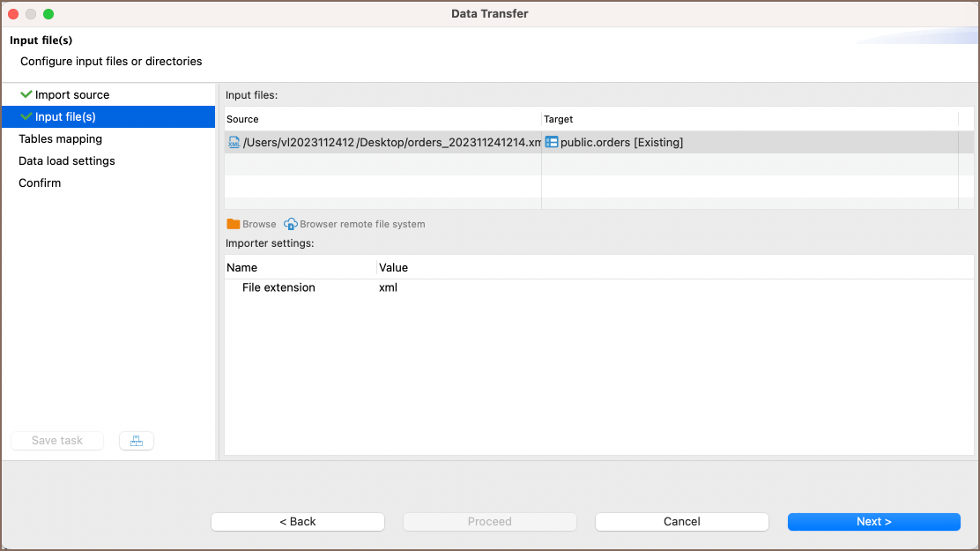Click the orange Browse folder icon

click(x=234, y=224)
